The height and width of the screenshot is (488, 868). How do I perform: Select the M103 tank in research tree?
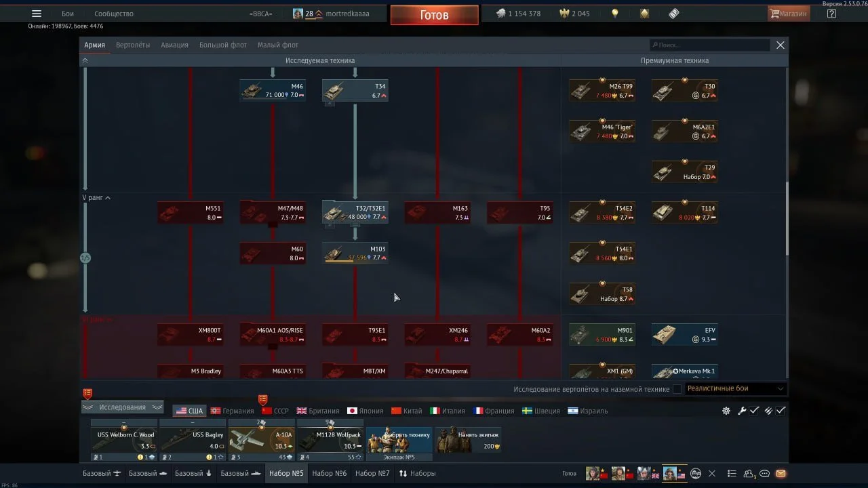(x=355, y=253)
